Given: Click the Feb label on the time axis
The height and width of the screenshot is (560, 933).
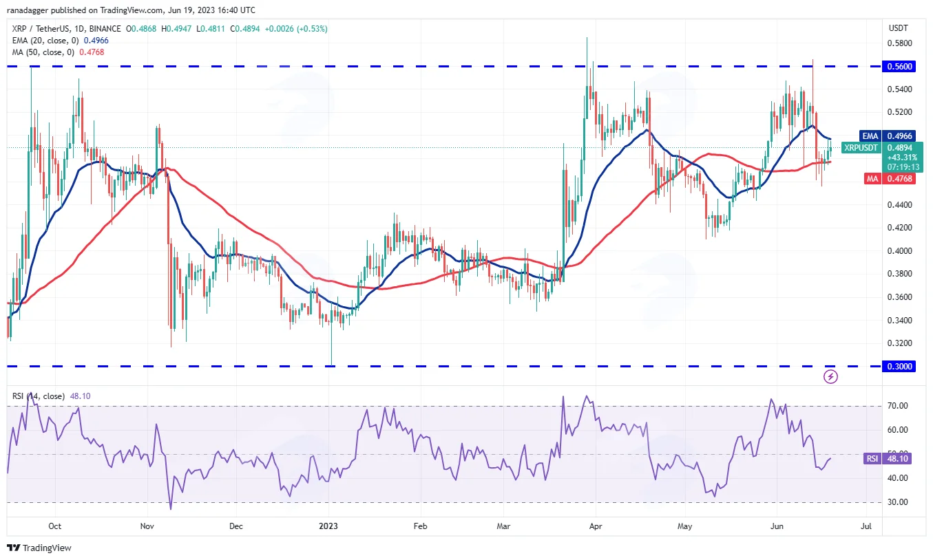Looking at the screenshot, I should pos(420,526).
